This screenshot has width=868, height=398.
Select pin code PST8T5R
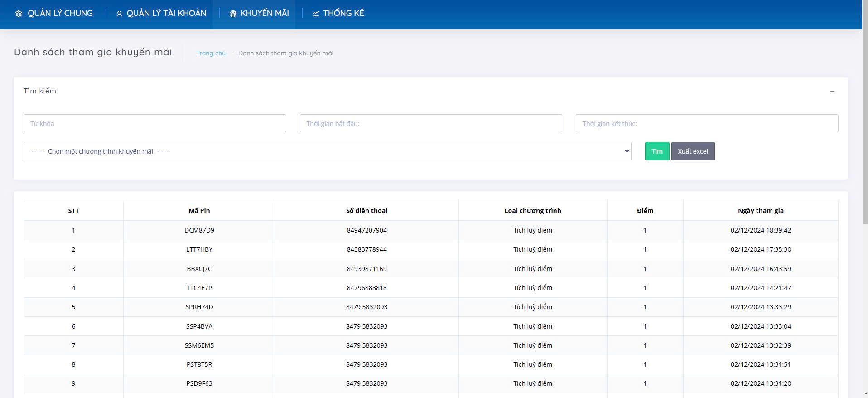tap(199, 364)
